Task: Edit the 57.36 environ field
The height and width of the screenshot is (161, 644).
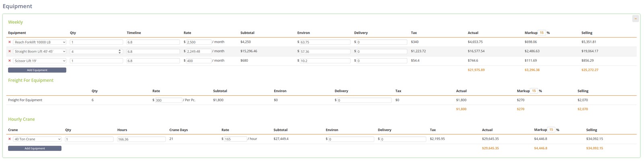Action: (x=325, y=51)
